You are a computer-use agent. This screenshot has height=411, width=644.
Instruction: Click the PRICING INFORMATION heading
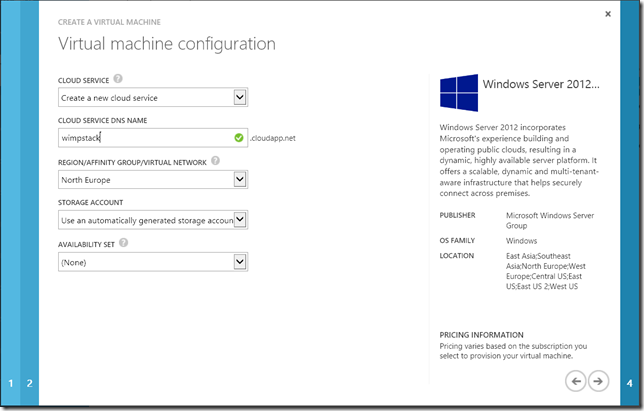point(481,335)
